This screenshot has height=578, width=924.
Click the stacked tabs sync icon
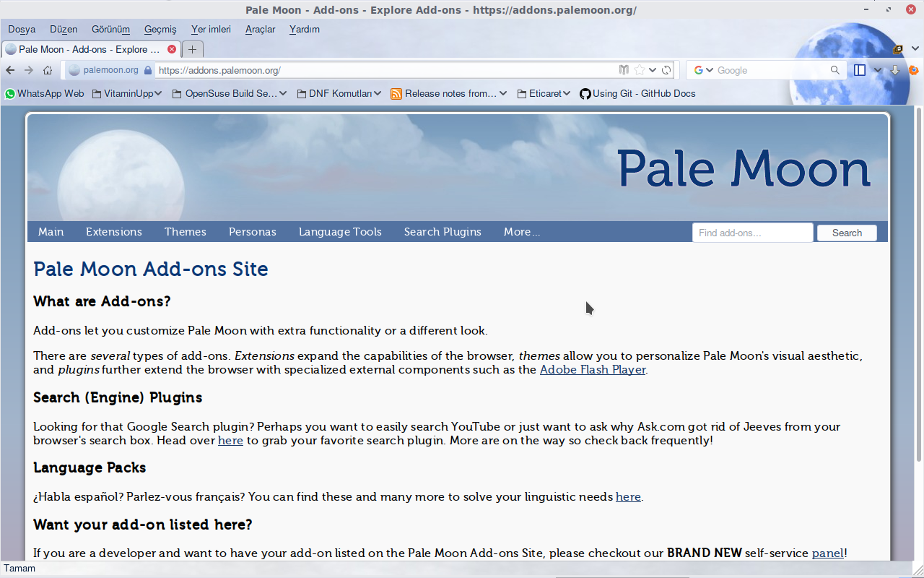(898, 49)
